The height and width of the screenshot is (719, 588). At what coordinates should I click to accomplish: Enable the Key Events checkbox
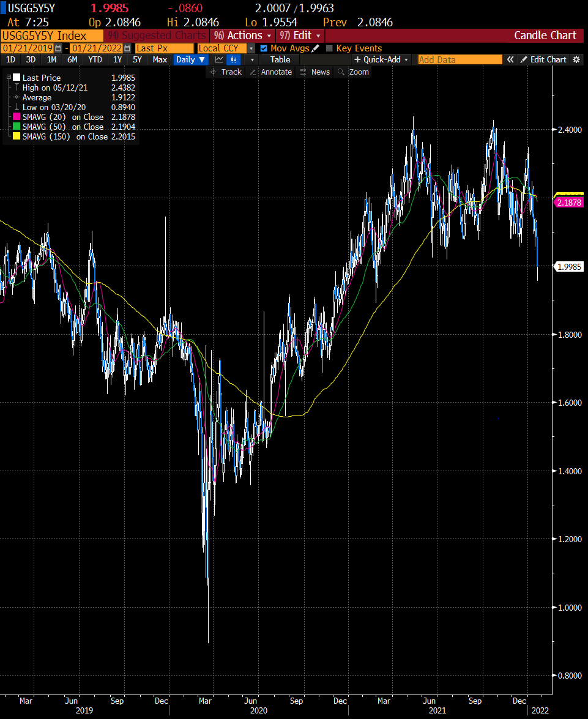coord(329,48)
